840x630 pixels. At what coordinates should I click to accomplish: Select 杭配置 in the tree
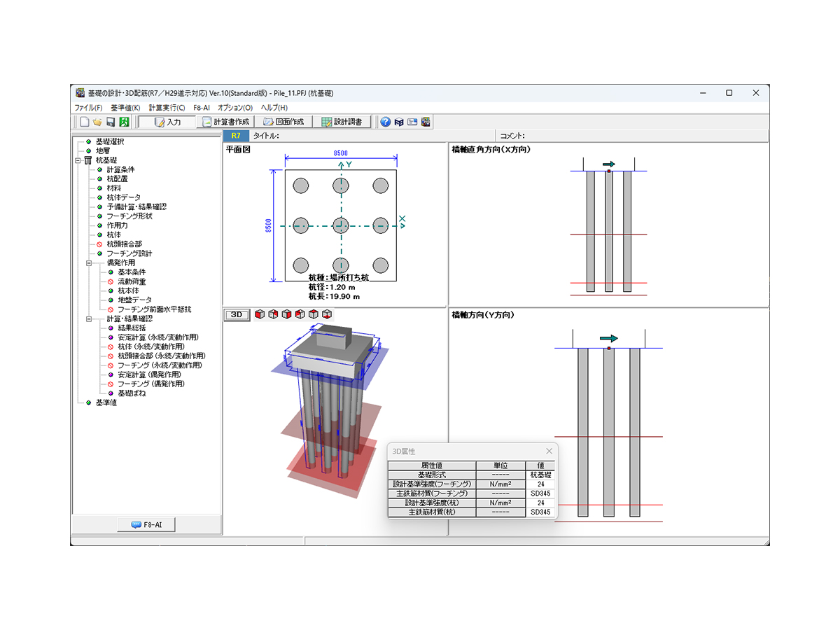(x=117, y=178)
